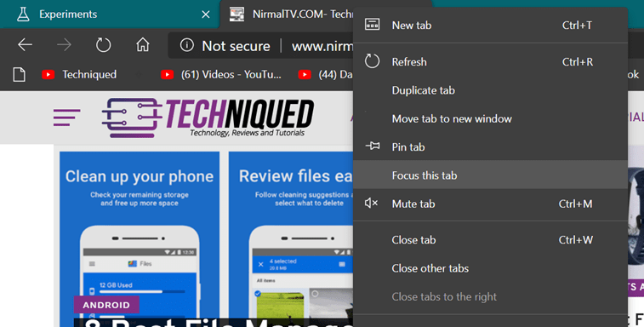Choose Pin tab menu entry

click(490, 146)
